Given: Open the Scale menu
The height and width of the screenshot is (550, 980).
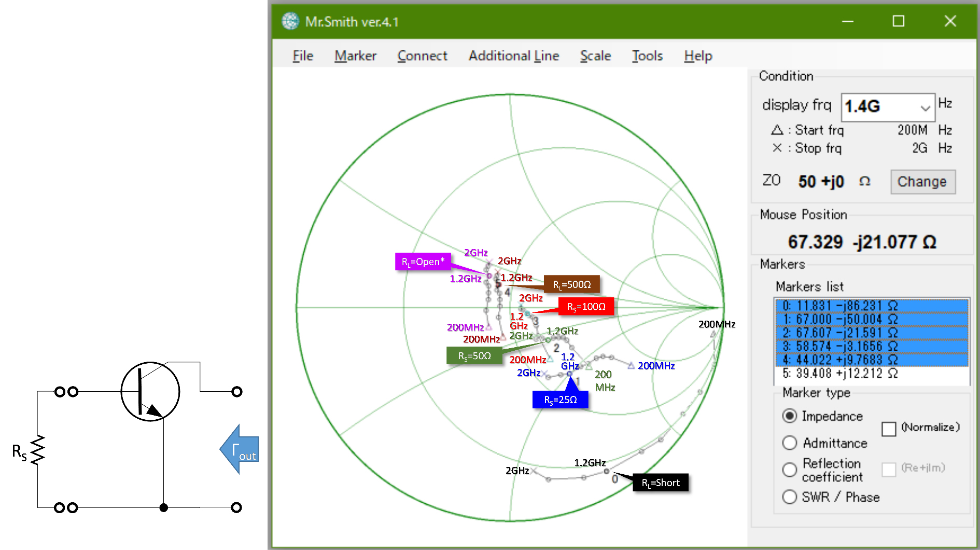Looking at the screenshot, I should click(595, 56).
